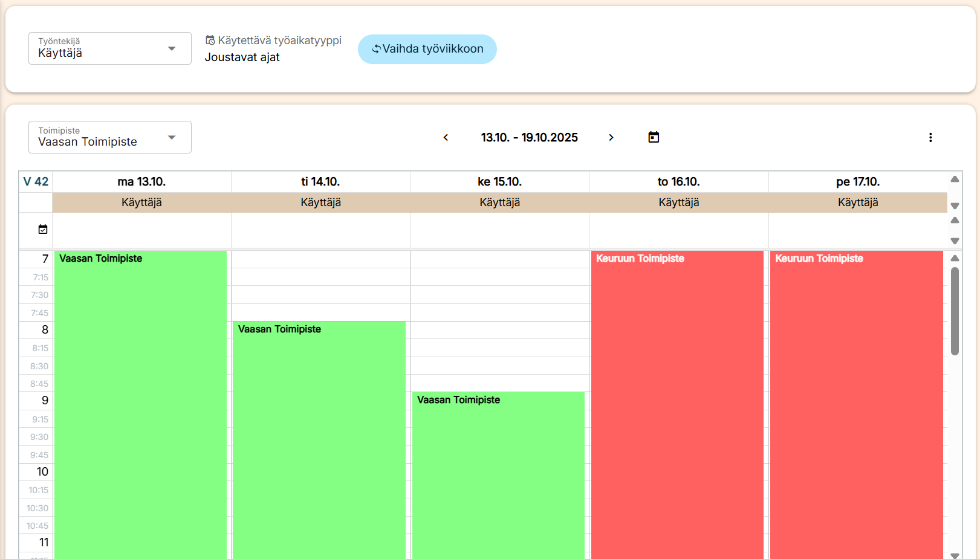
Task: Select the pe 17.10. day header
Action: [857, 182]
